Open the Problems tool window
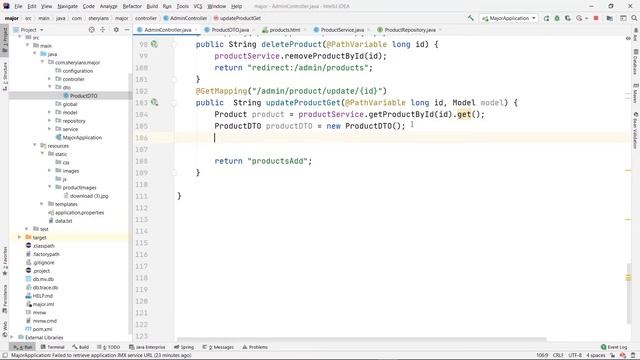The height and width of the screenshot is (360, 640). (x=255, y=347)
